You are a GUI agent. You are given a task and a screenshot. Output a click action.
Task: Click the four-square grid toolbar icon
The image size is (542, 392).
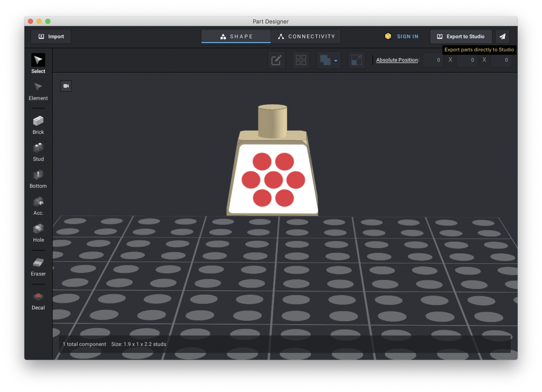point(301,60)
